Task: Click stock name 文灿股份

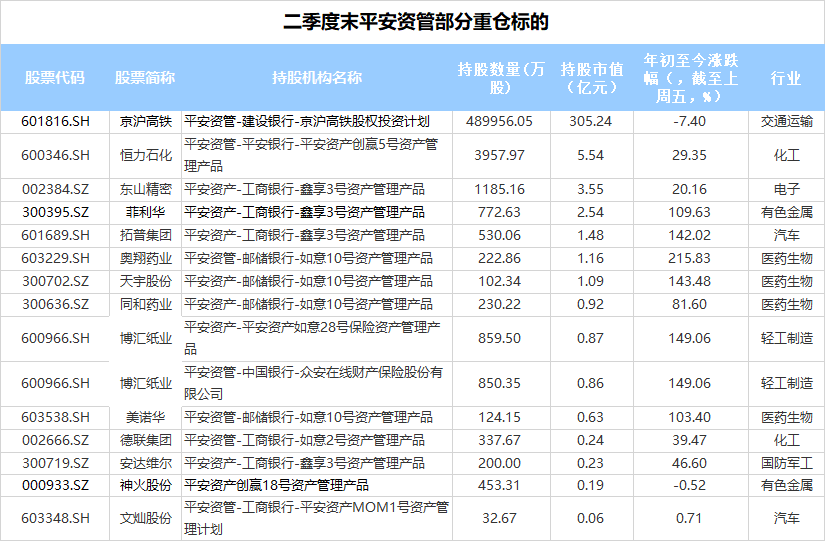Action: click(x=146, y=519)
